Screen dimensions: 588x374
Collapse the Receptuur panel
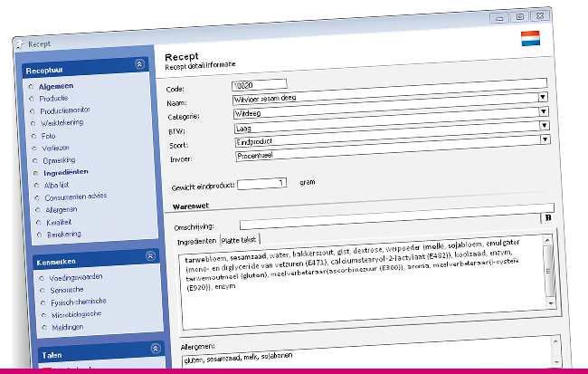click(x=140, y=64)
